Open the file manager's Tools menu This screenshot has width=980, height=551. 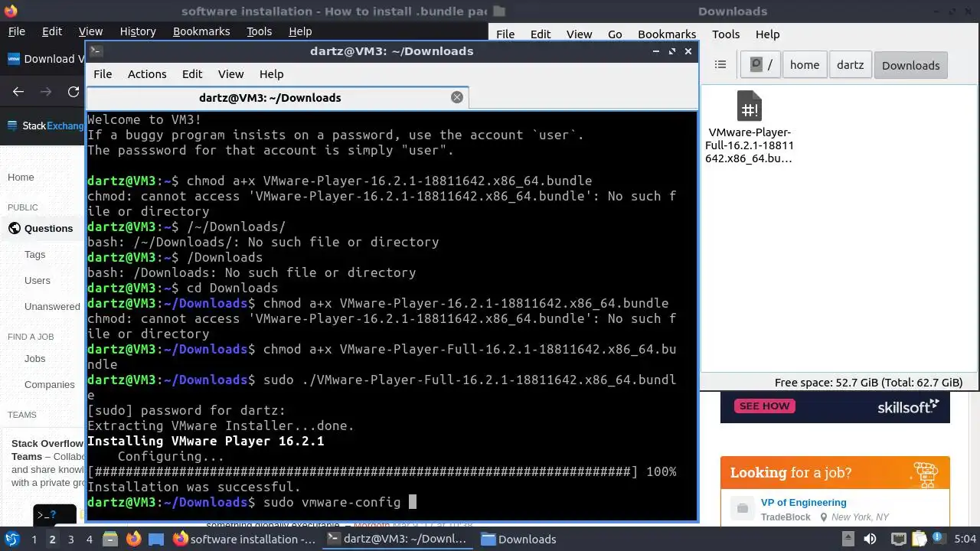click(726, 34)
